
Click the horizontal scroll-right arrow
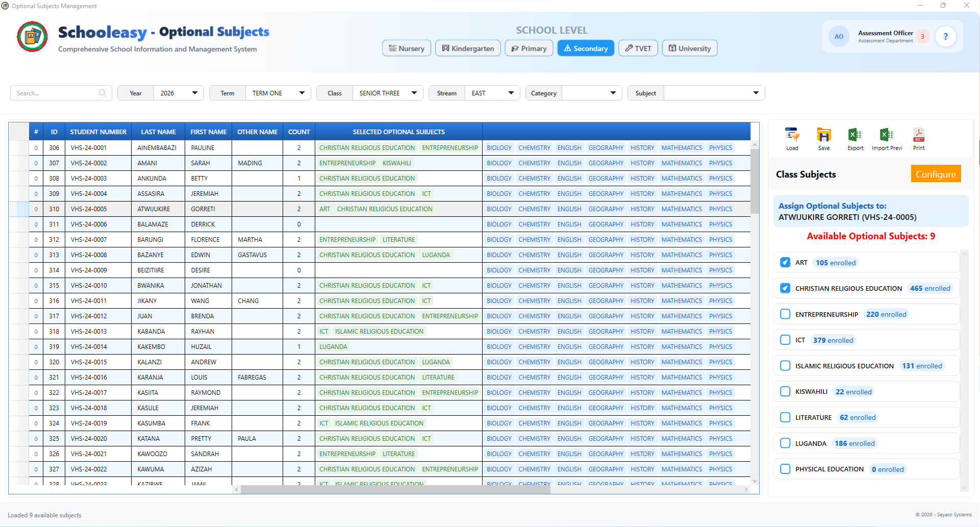click(x=746, y=489)
